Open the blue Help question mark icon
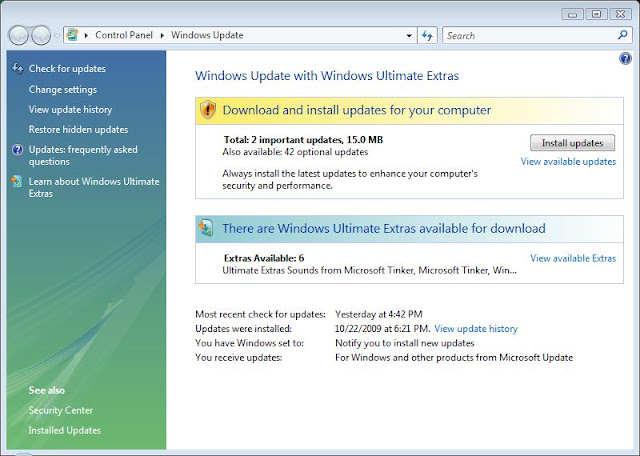 pos(625,59)
